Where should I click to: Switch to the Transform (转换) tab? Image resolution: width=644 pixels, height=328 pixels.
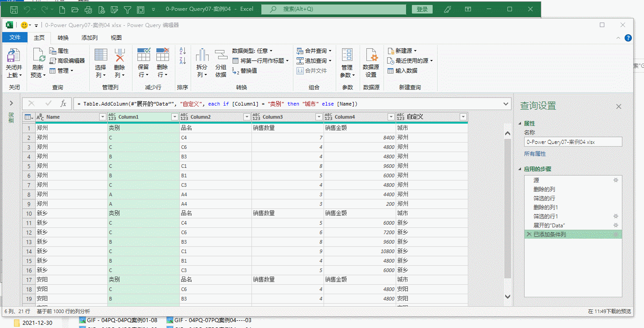[x=63, y=38]
